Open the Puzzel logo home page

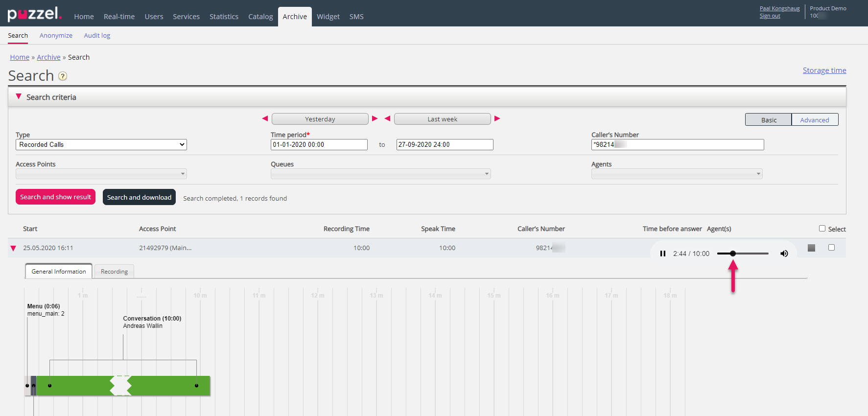click(x=34, y=14)
